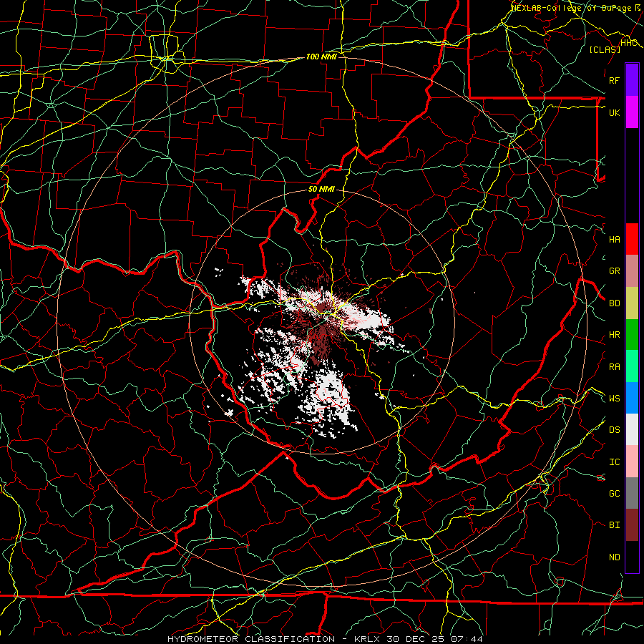Screen dimensions: 644x644
Task: Click the 30 DEC 25 07:44 timestamp
Action: click(434, 639)
